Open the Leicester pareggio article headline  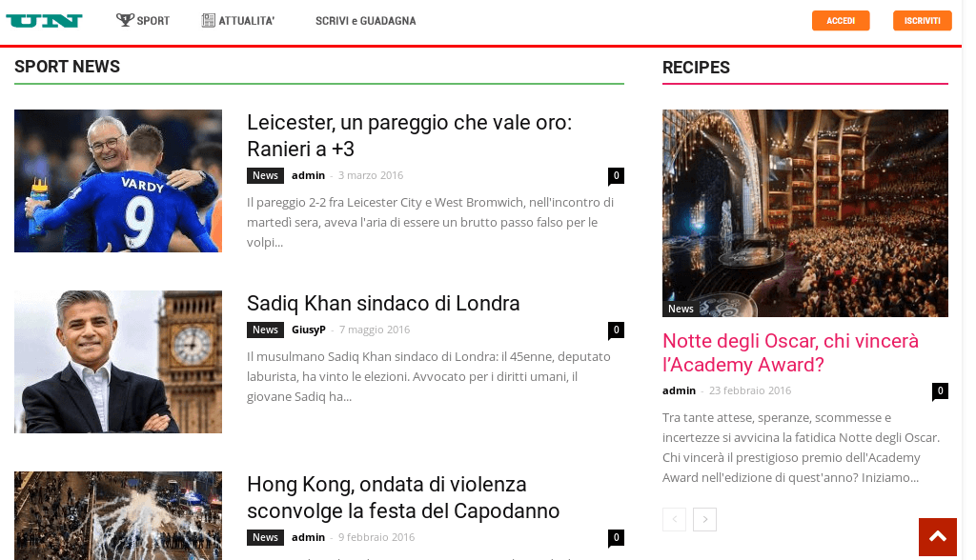coord(409,135)
